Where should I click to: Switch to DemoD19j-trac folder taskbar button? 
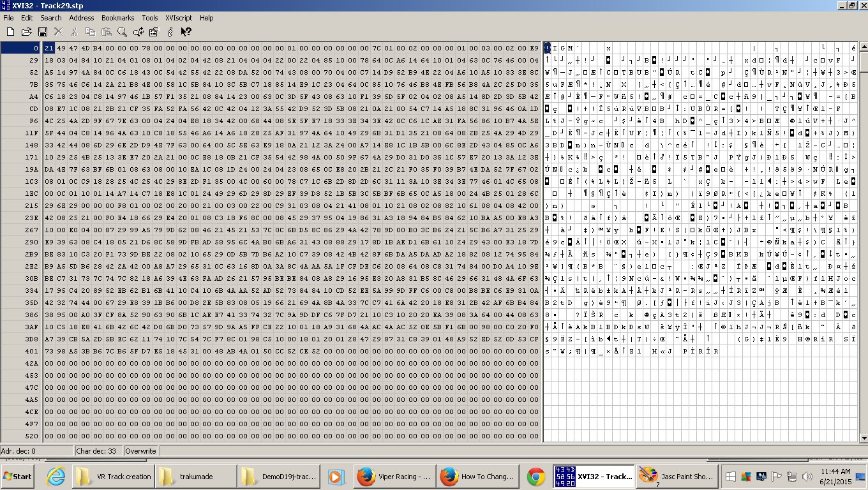[x=278, y=476]
